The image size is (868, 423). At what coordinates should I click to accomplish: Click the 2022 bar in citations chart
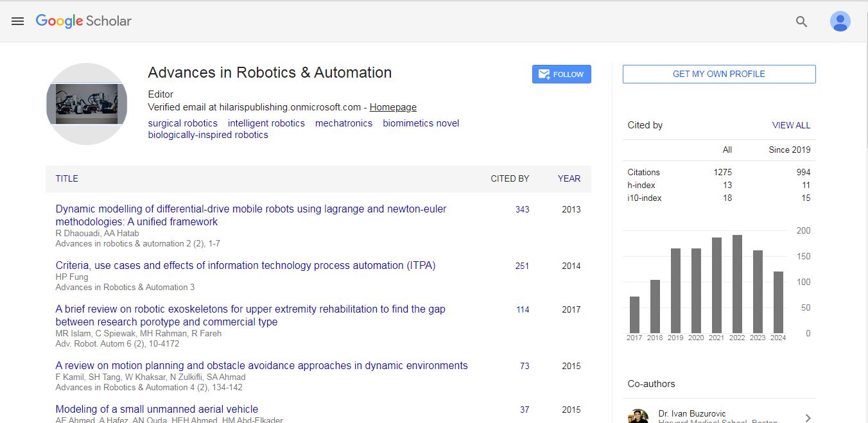point(737,284)
